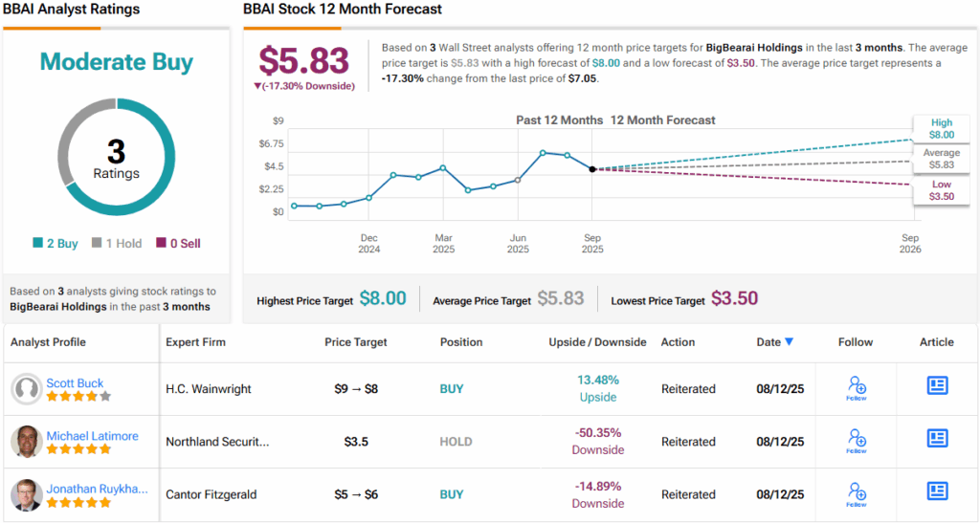This screenshot has width=980, height=523.
Task: Click Michael Latimore's profile photo
Action: pyautogui.click(x=26, y=442)
